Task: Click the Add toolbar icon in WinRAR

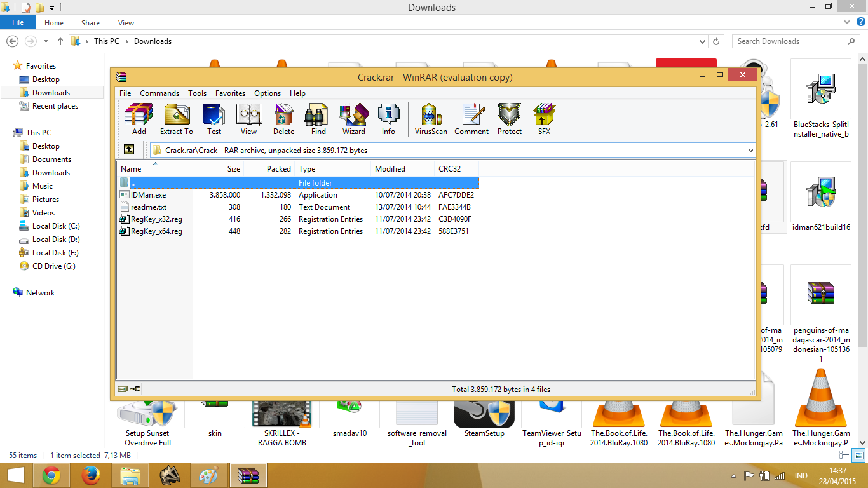Action: coord(139,119)
